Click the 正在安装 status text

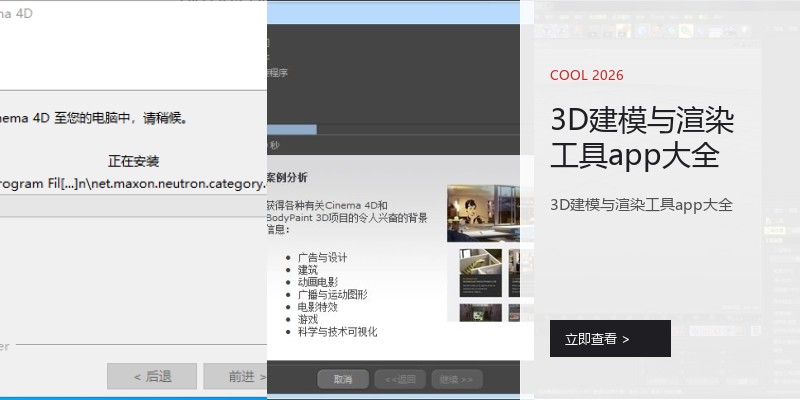(134, 162)
